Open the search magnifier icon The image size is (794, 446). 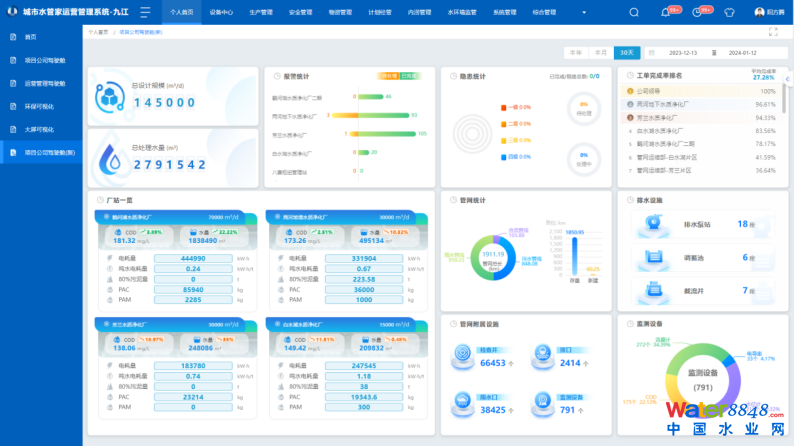click(x=634, y=13)
